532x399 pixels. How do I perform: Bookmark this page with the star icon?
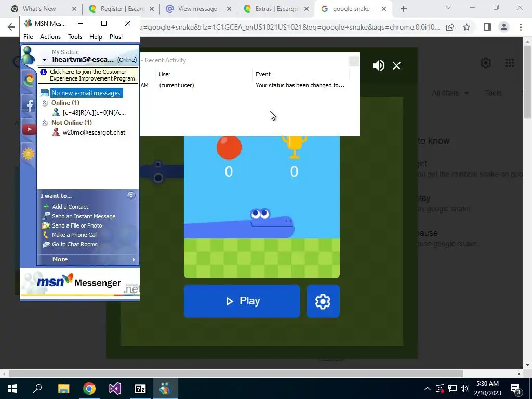coord(467,27)
